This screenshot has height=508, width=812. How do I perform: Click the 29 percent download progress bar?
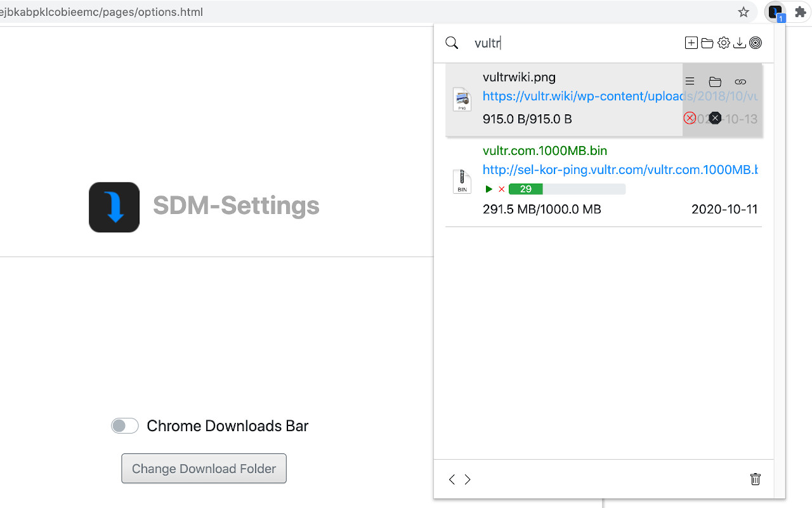pos(568,189)
